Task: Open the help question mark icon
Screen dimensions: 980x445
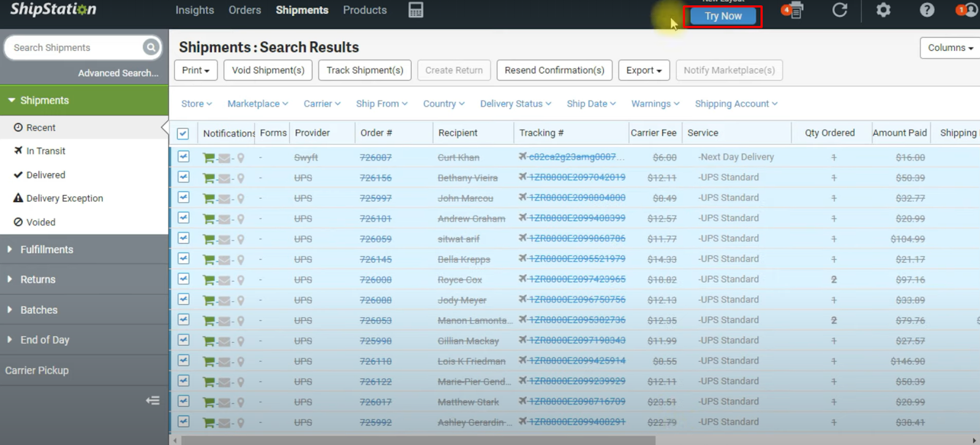Action: (x=927, y=10)
